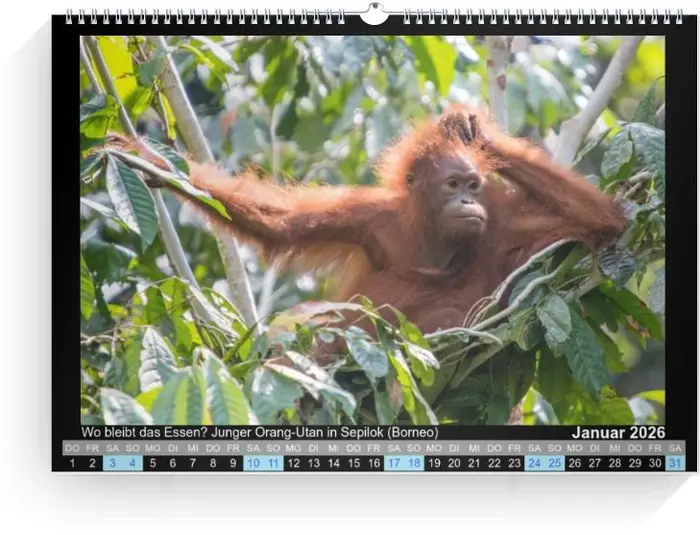Click the 'Januar 2026' month label

point(618,433)
